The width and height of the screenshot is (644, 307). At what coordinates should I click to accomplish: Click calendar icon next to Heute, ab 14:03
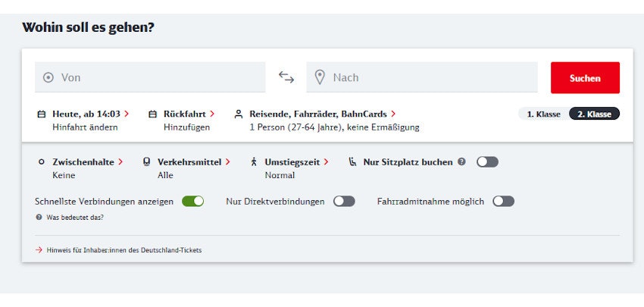[x=41, y=114]
